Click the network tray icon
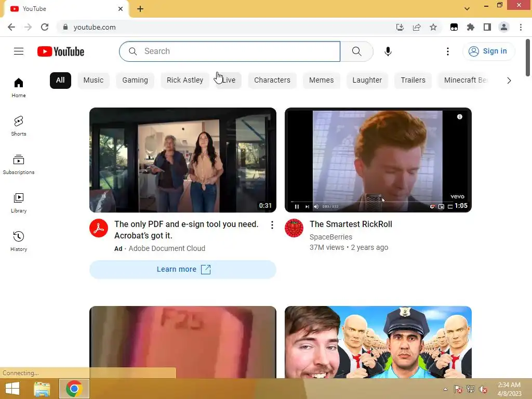 click(471, 389)
